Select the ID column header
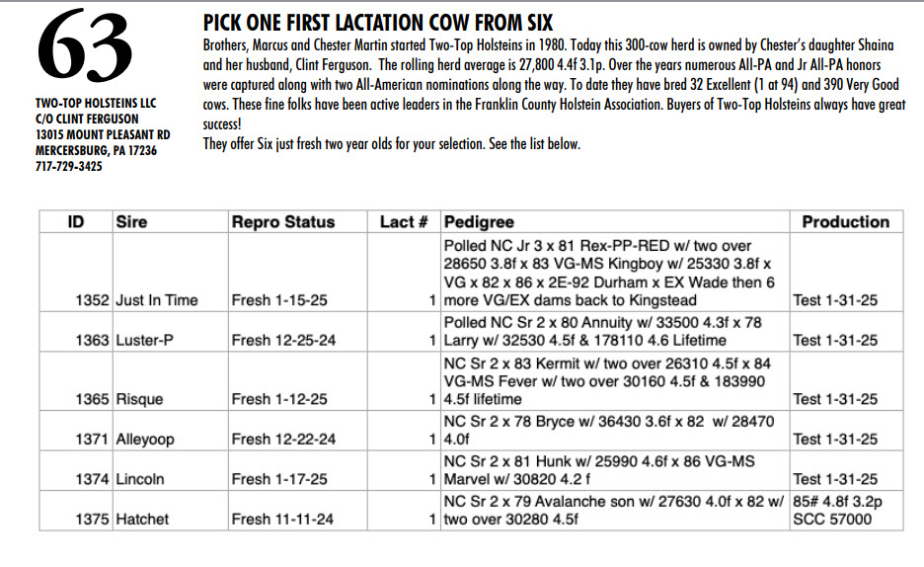The image size is (924, 567). click(x=75, y=222)
